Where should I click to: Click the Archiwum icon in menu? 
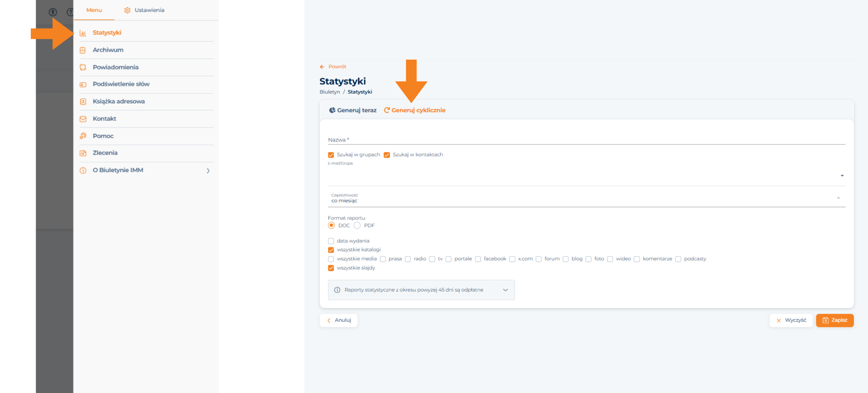click(x=83, y=50)
